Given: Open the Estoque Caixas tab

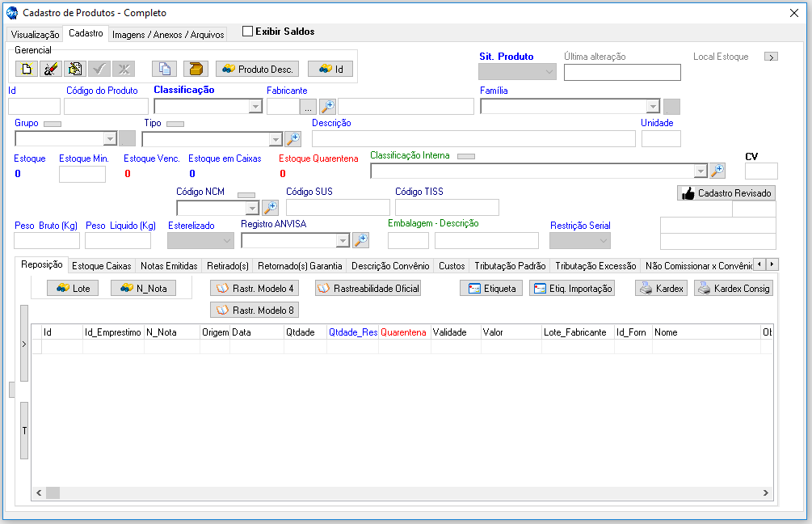Looking at the screenshot, I should tap(101, 265).
